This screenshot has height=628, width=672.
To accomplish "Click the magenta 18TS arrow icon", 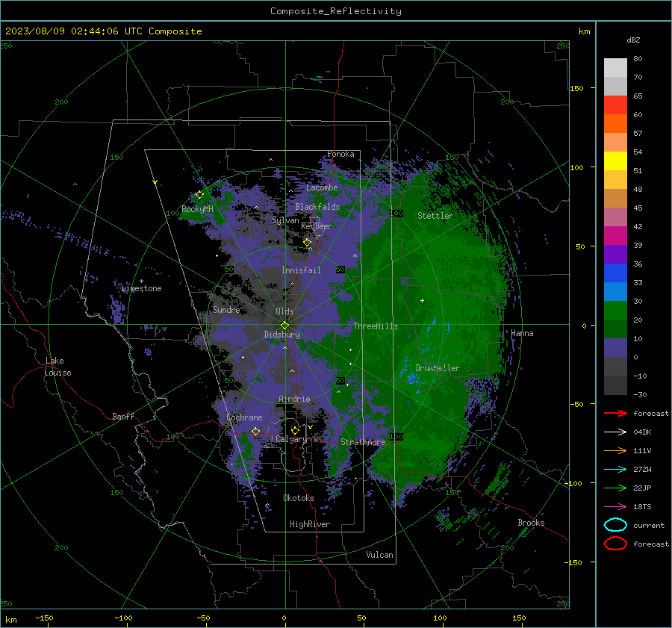I will (x=615, y=507).
